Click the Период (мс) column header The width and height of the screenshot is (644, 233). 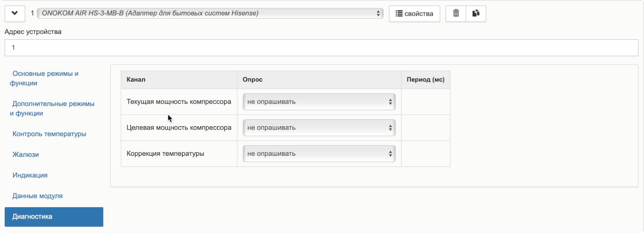tap(425, 80)
